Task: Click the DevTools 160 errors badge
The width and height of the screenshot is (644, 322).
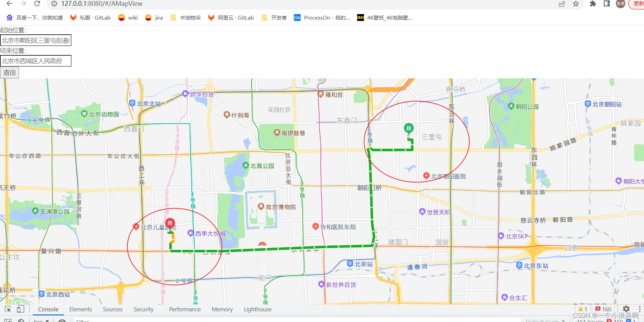Action: 603,309
